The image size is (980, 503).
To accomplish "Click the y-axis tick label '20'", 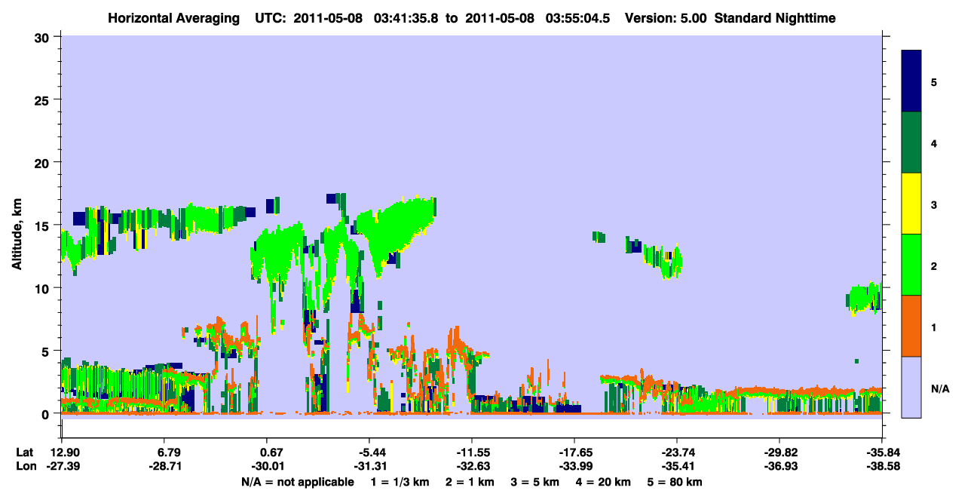I will click(44, 162).
